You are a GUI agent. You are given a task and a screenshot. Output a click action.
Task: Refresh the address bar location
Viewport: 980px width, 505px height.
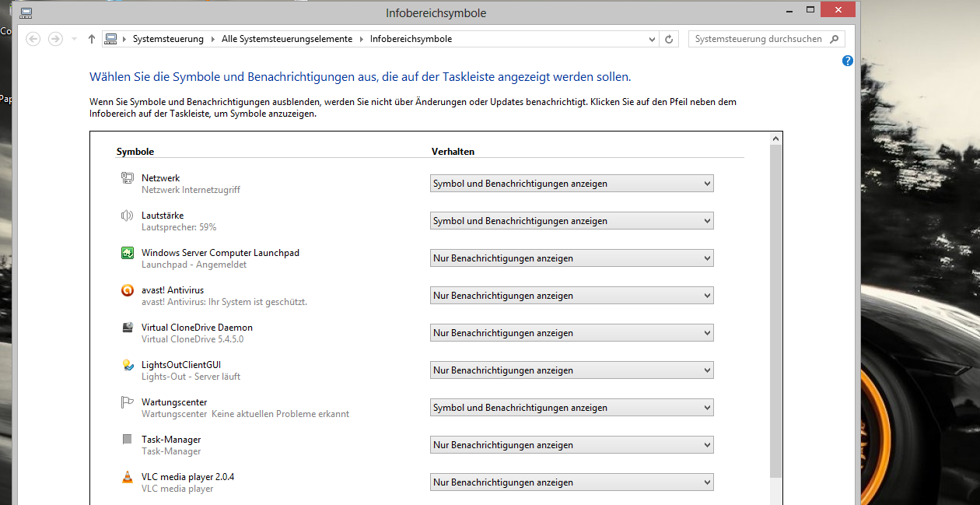[670, 39]
